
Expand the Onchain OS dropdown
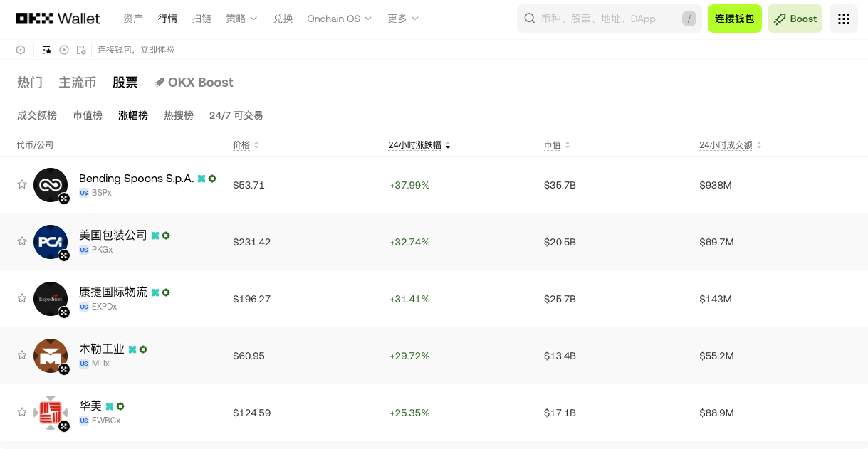340,19
